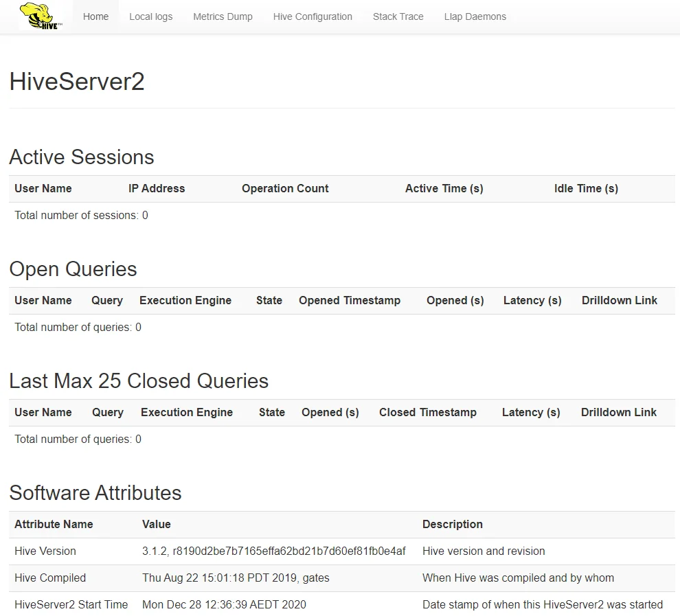Click the HiveServer2 page heading

coord(77,82)
